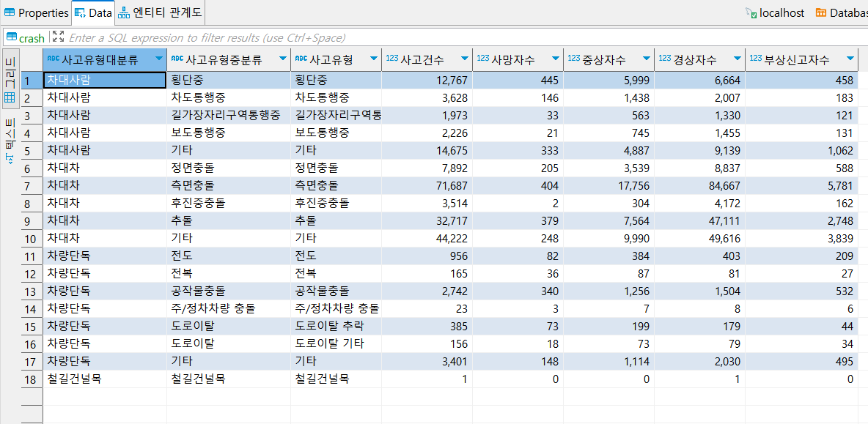This screenshot has width=868, height=424.
Task: Select the 주/정차차량 충돌 cell in 사고유형중분류
Action: coord(229,308)
